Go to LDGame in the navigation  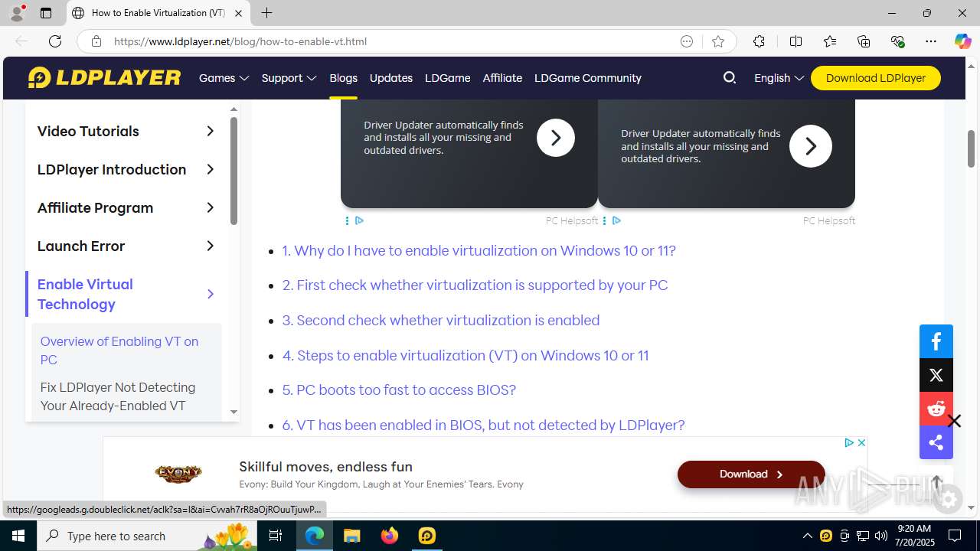448,78
